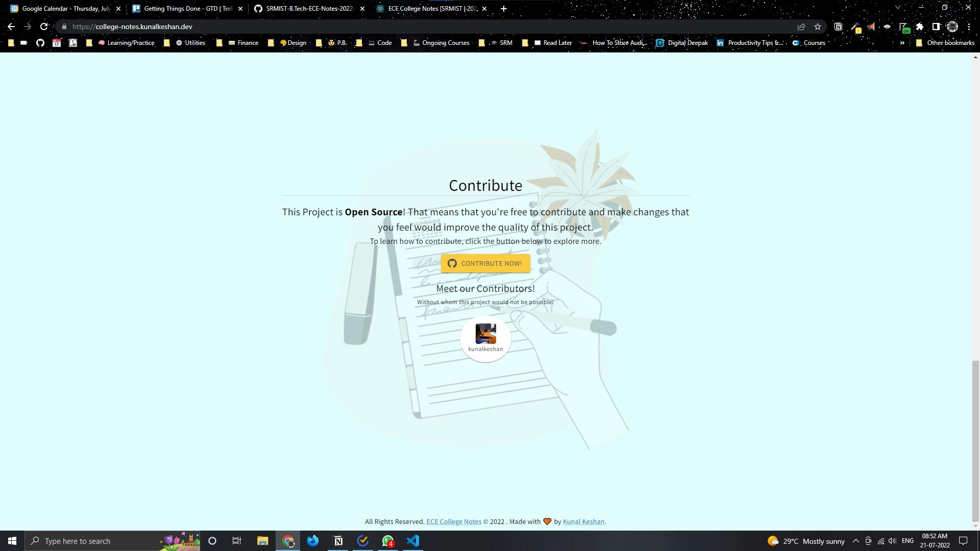Image resolution: width=980 pixels, height=551 pixels.
Task: Open the Windows Start menu
Action: 12,541
